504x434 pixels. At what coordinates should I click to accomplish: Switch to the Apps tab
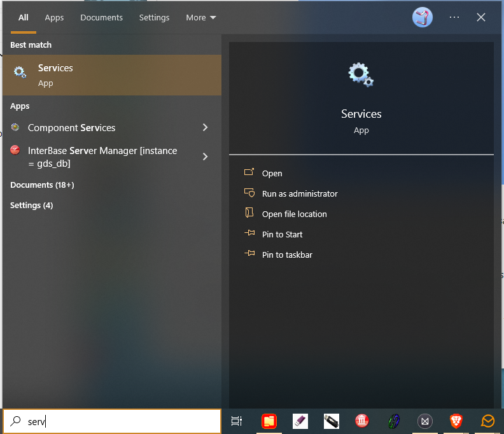point(54,17)
